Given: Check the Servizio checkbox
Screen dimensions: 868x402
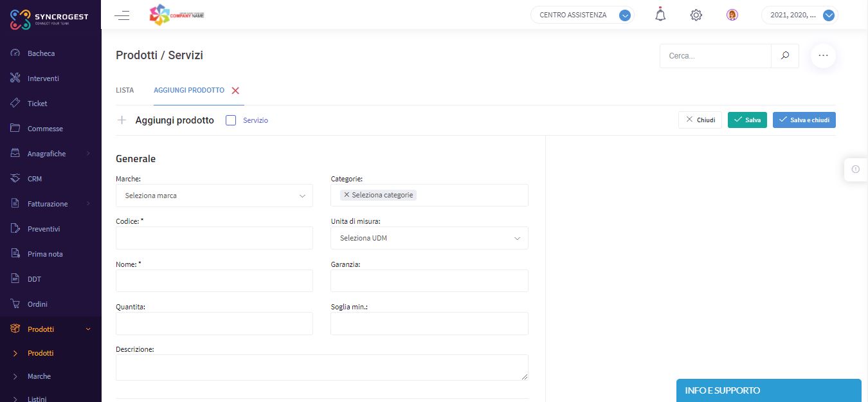Looking at the screenshot, I should click(231, 120).
